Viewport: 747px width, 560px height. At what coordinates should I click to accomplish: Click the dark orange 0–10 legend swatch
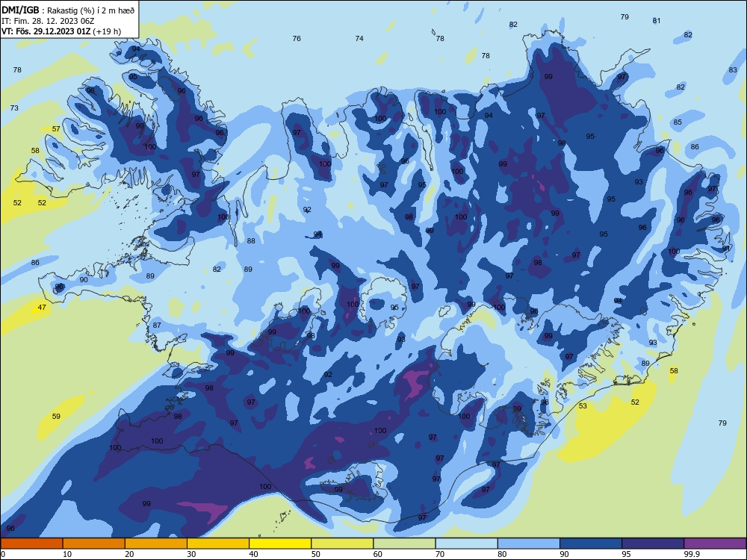(31, 544)
